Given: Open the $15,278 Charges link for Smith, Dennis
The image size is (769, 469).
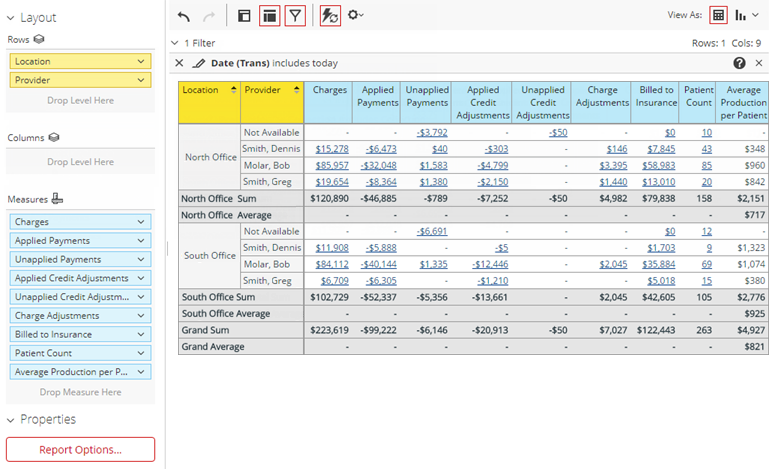Looking at the screenshot, I should click(331, 149).
